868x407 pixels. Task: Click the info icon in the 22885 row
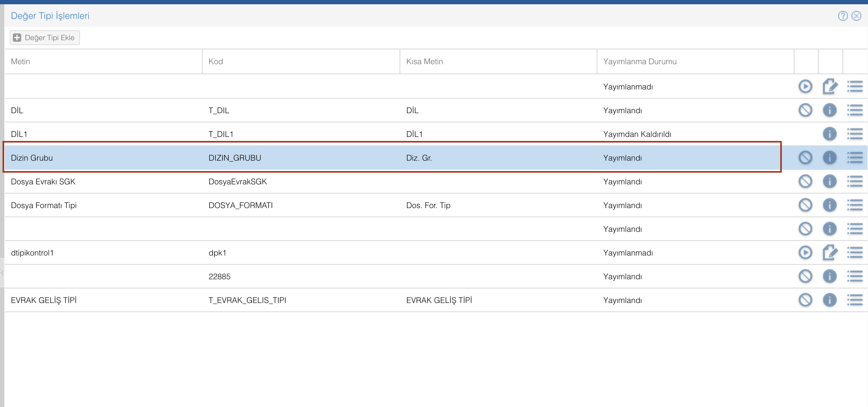click(830, 276)
